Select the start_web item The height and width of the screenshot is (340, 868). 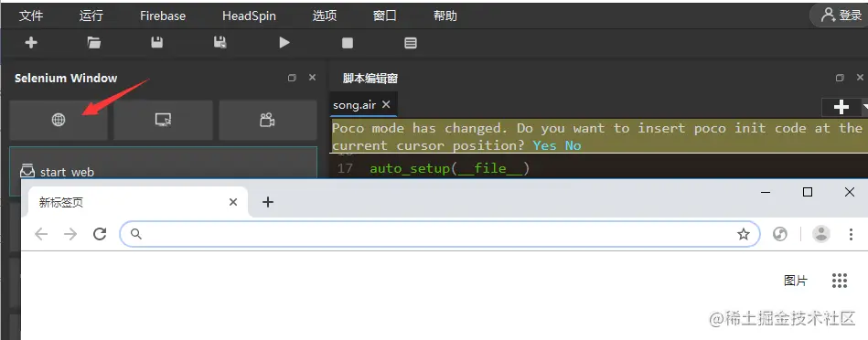(164, 172)
